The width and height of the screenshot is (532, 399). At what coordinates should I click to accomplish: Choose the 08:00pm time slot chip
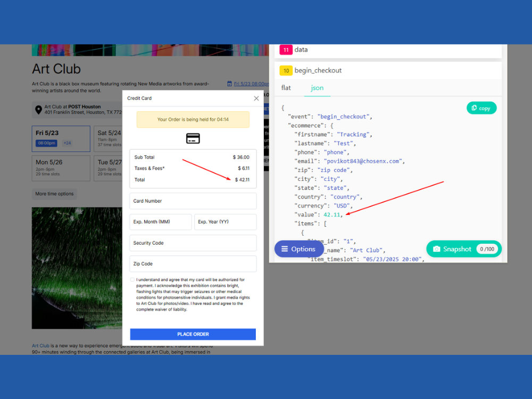click(46, 143)
